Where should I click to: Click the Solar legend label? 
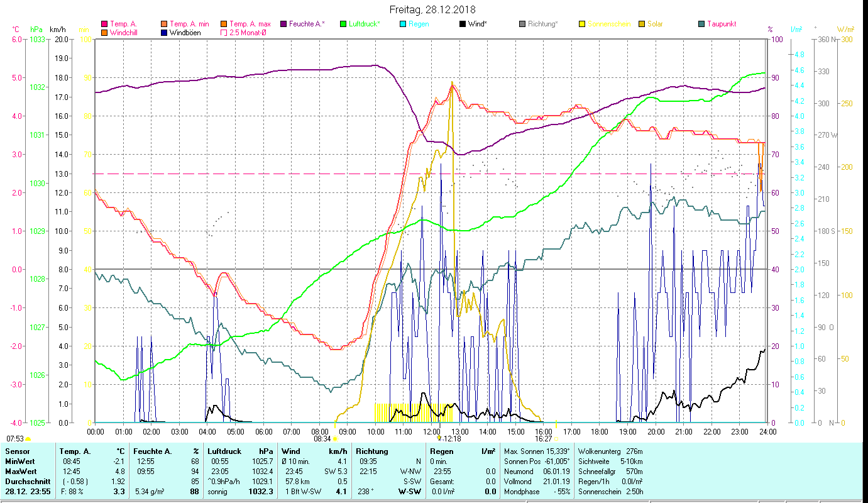pos(656,24)
